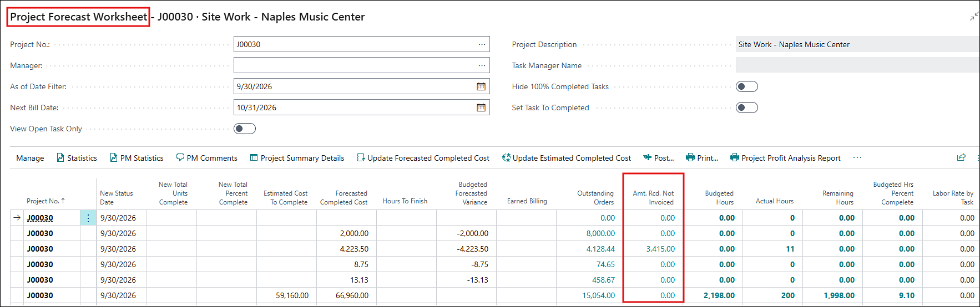Select Budgeted Hrs Percent cell 9.10

(x=907, y=295)
